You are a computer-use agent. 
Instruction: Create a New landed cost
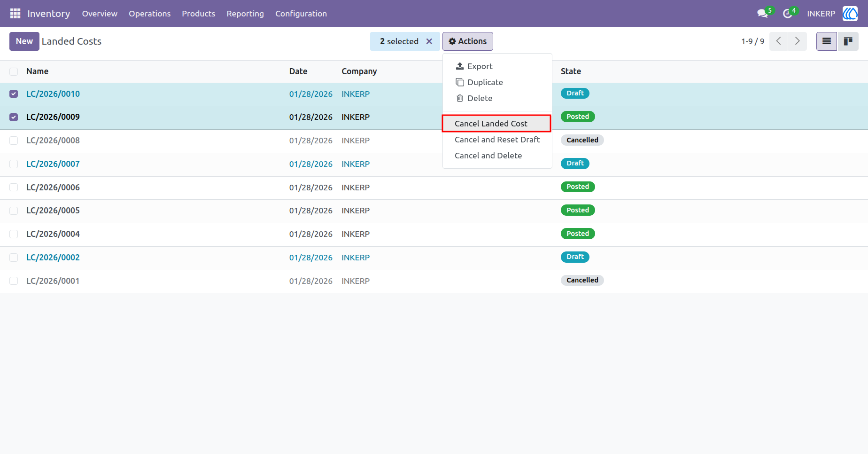click(24, 41)
